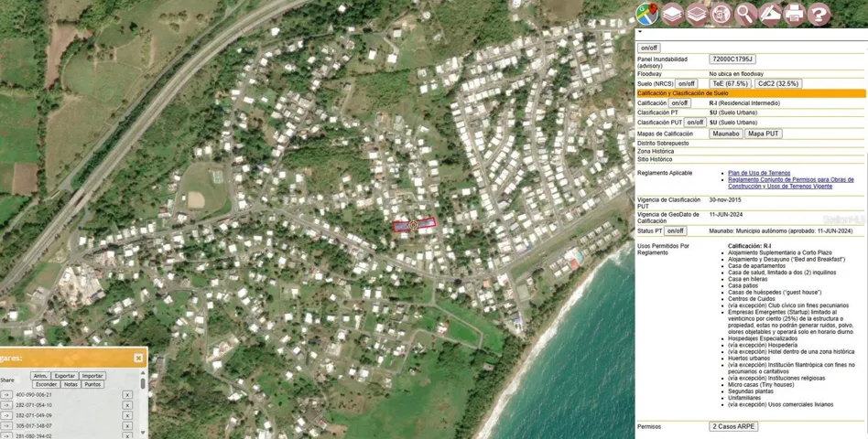The width and height of the screenshot is (868, 439).
Task: Open the Plan de Uso de Terrenos link
Action: (759, 173)
